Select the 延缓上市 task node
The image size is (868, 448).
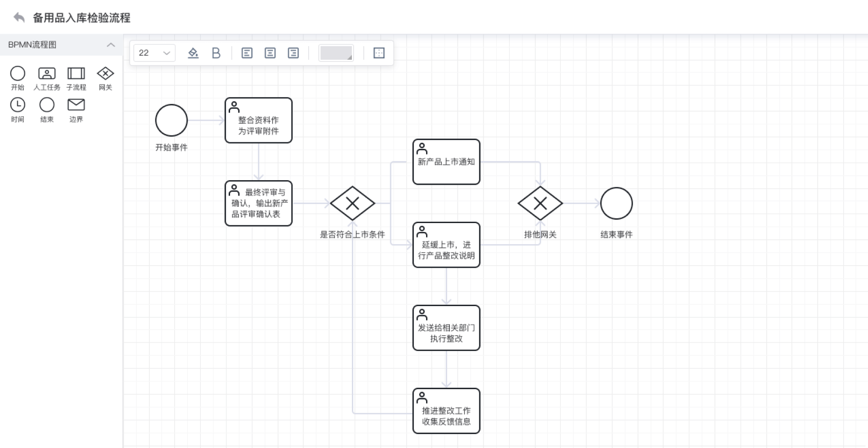pyautogui.click(x=446, y=245)
